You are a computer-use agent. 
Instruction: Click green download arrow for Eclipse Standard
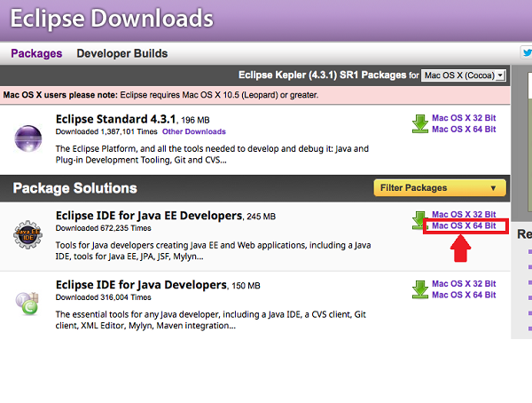pos(420,123)
